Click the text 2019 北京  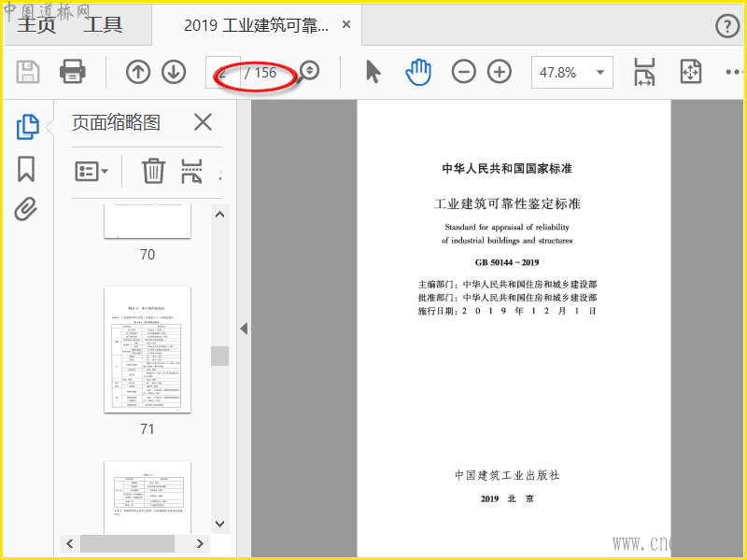pos(507,499)
